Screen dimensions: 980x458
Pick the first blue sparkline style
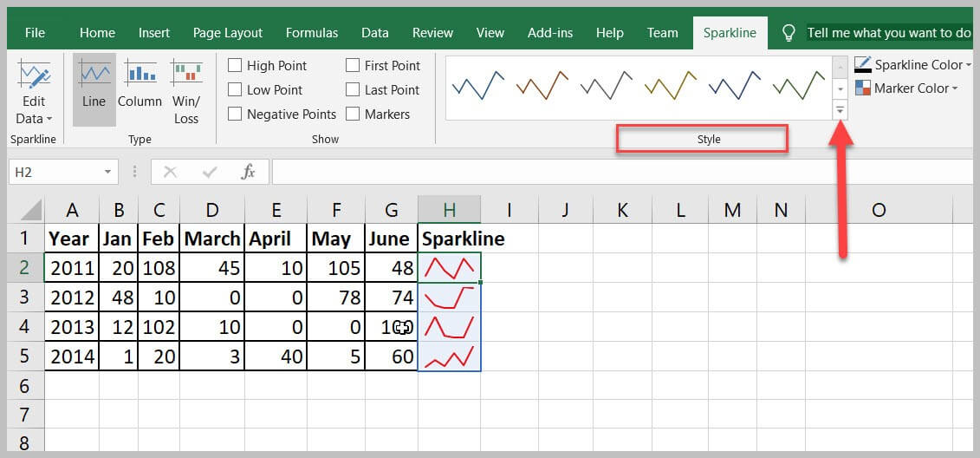(x=478, y=86)
